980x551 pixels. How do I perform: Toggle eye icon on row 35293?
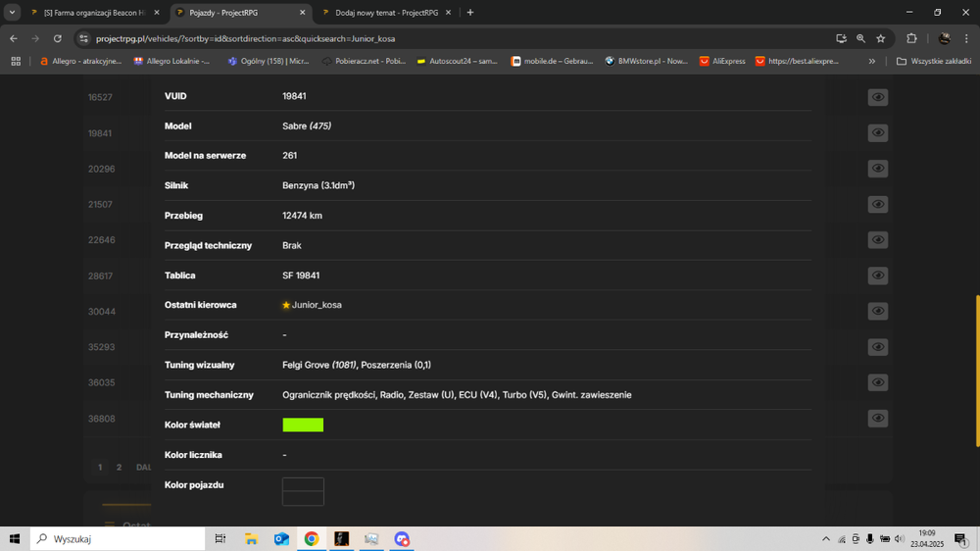click(877, 346)
